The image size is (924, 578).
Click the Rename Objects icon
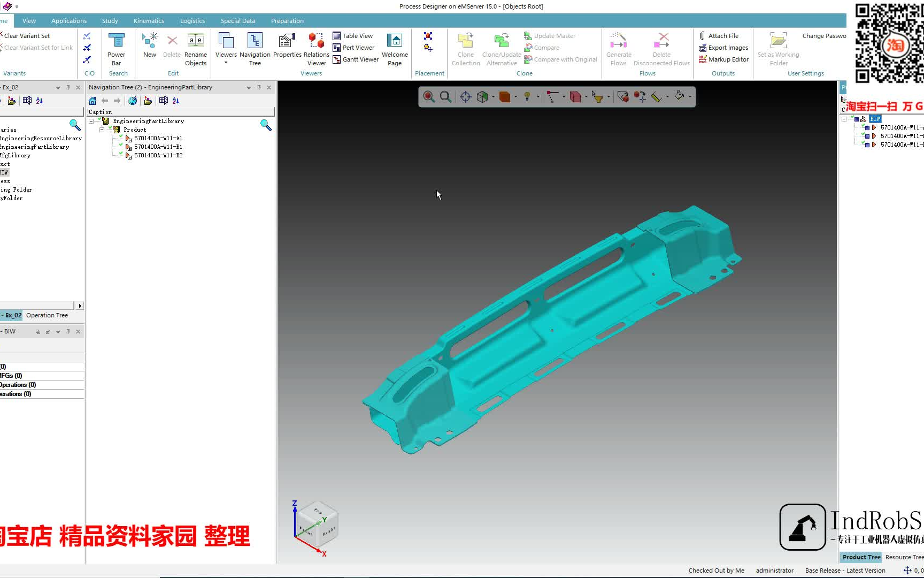[196, 49]
